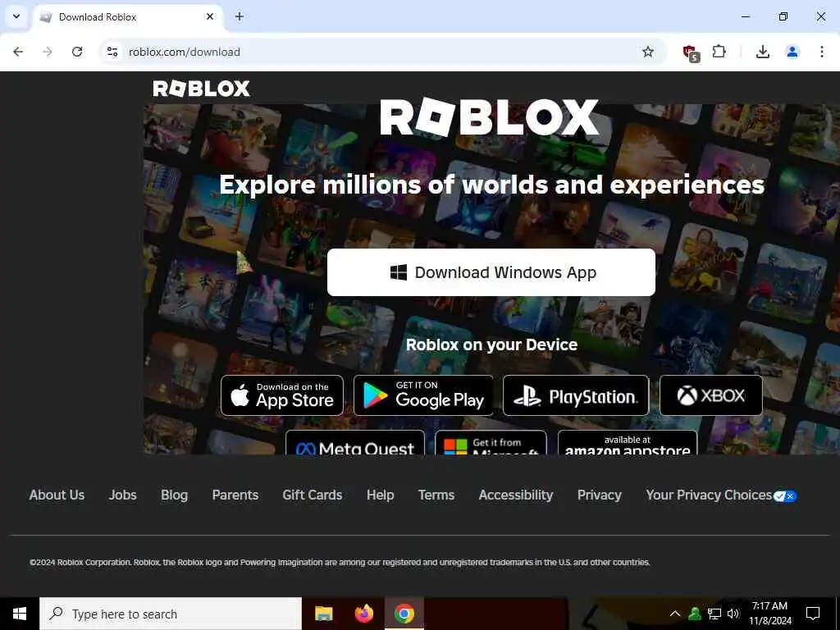Image resolution: width=840 pixels, height=630 pixels.
Task: Click the Chrome taskbar icon
Action: pyautogui.click(x=404, y=614)
